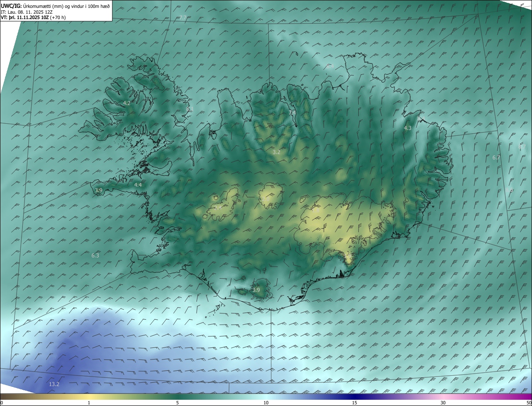Click the '15' tick on the color scale
532x406 pixels.
[355, 403]
